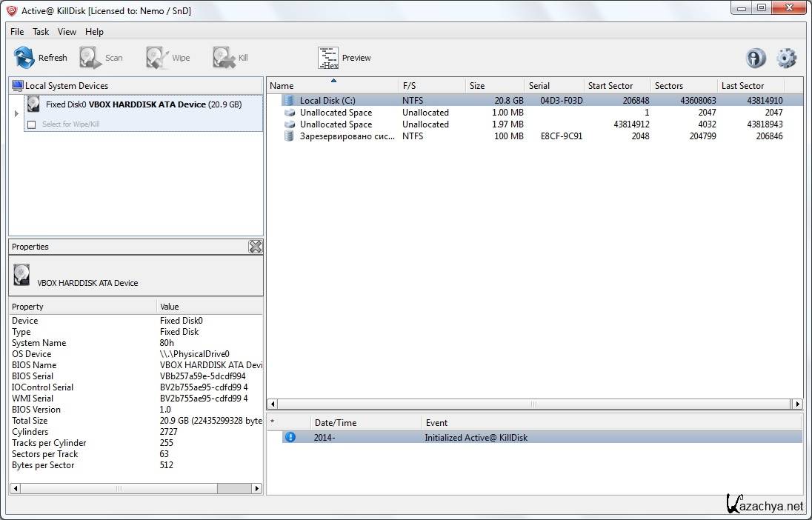
Task: Sort the list by Size column
Action: (477, 86)
